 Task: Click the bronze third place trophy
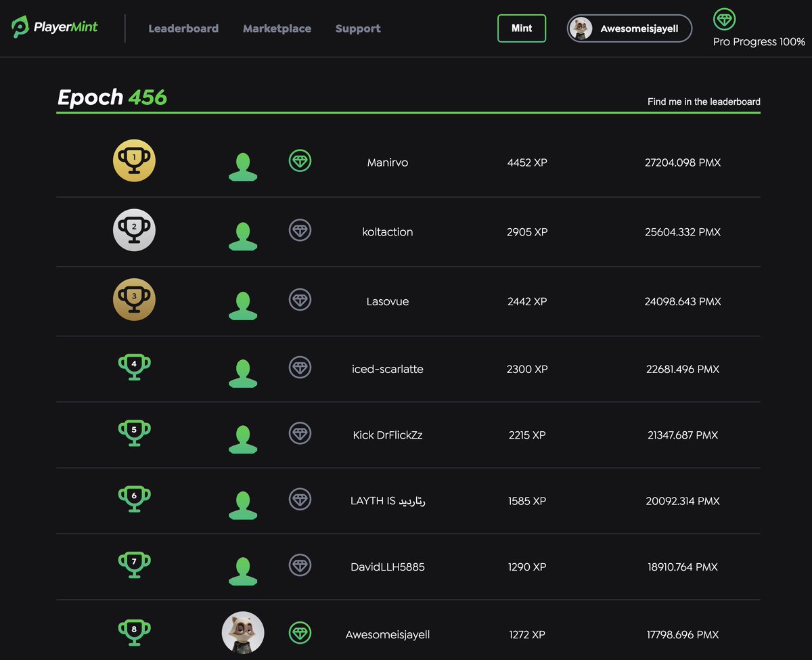pos(134,299)
